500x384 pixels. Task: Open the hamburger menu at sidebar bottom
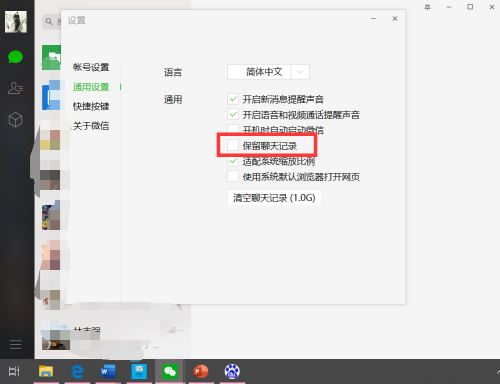(16, 344)
